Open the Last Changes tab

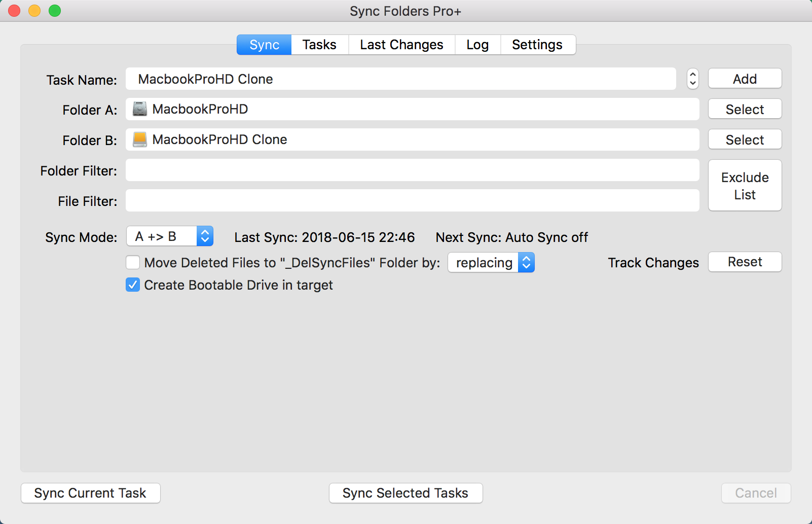401,45
